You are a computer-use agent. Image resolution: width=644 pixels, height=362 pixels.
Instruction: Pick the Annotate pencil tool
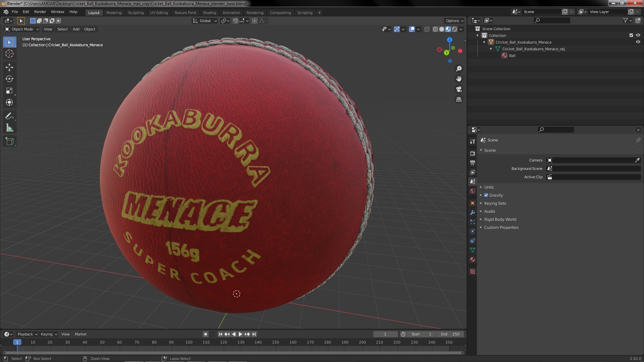click(9, 116)
